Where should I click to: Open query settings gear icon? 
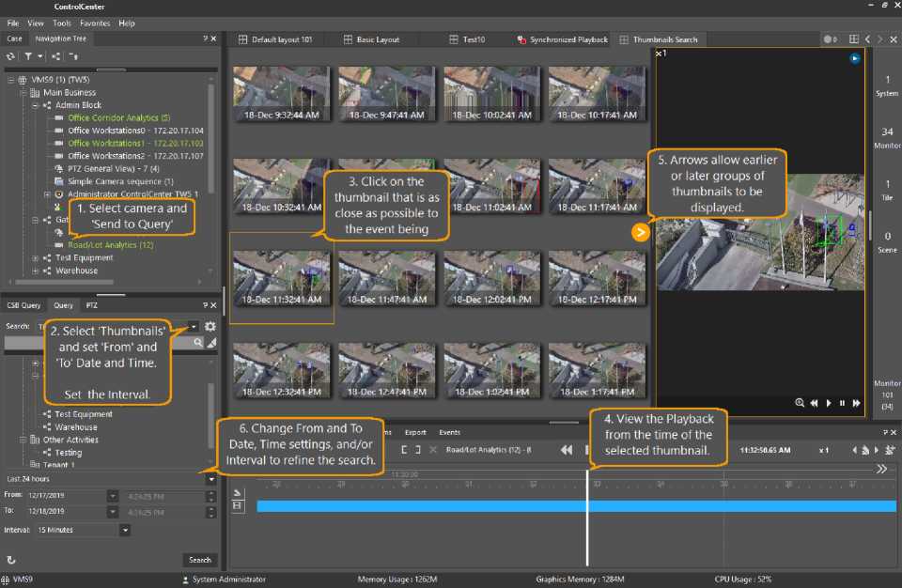pyautogui.click(x=210, y=326)
